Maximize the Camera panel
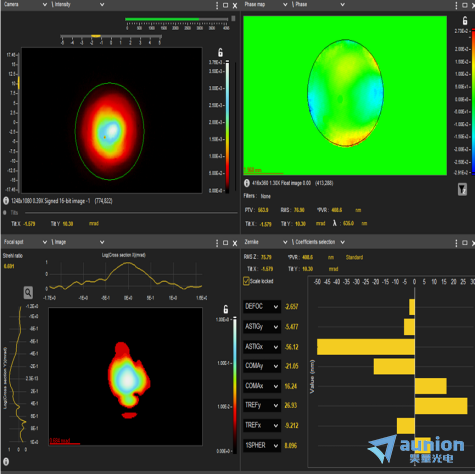Viewport: 476px width, 474px height. (x=226, y=5)
